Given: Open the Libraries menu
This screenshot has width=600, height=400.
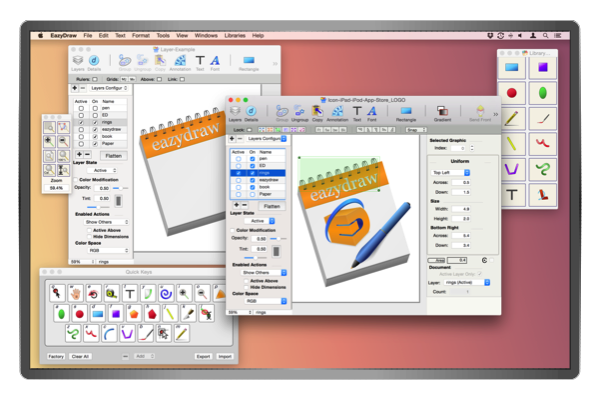Looking at the screenshot, I should (235, 36).
